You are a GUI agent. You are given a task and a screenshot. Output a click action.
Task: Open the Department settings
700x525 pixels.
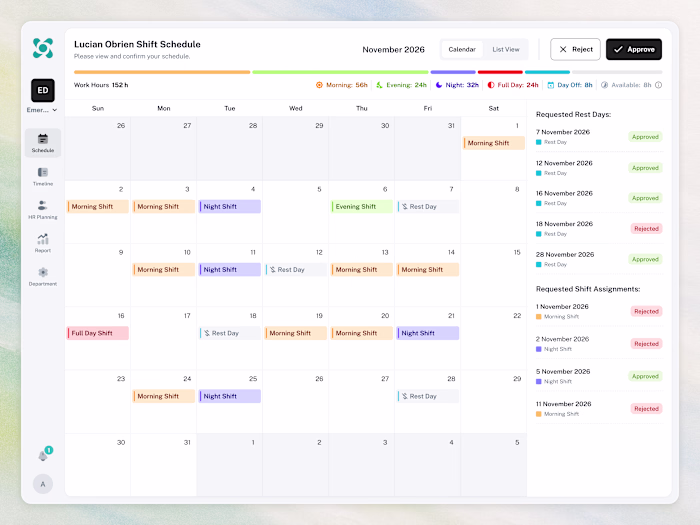[43, 277]
